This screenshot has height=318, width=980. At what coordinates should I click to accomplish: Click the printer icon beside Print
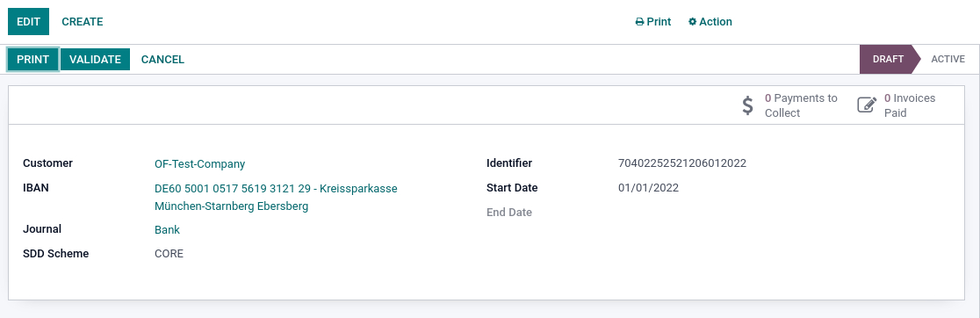[639, 22]
